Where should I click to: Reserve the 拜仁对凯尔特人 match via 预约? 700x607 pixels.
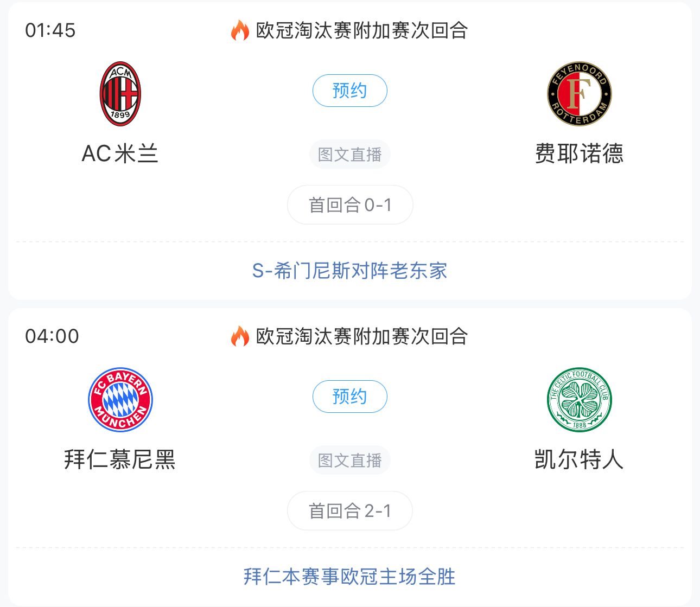coord(349,397)
